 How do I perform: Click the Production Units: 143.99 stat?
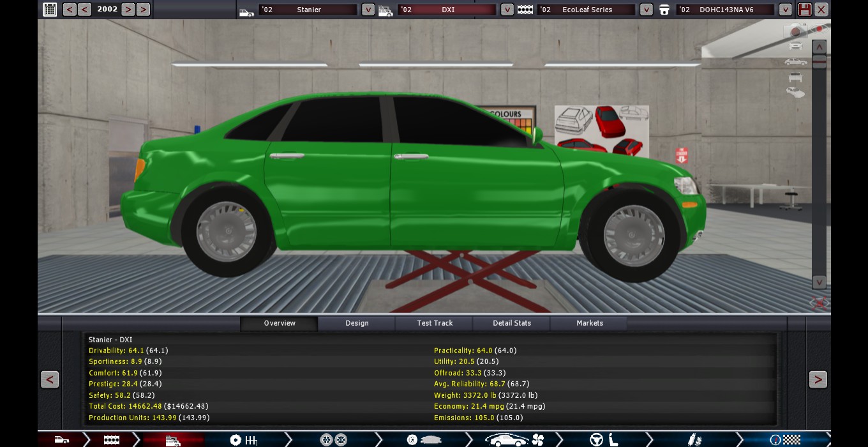point(149,418)
